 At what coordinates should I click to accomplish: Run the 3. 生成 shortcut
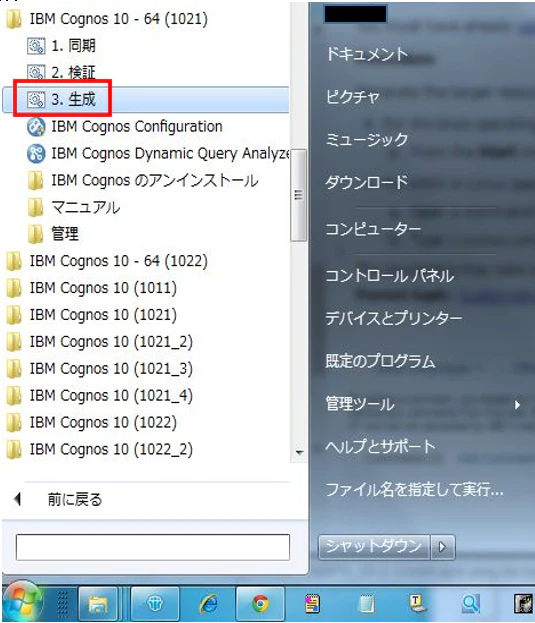point(62,99)
